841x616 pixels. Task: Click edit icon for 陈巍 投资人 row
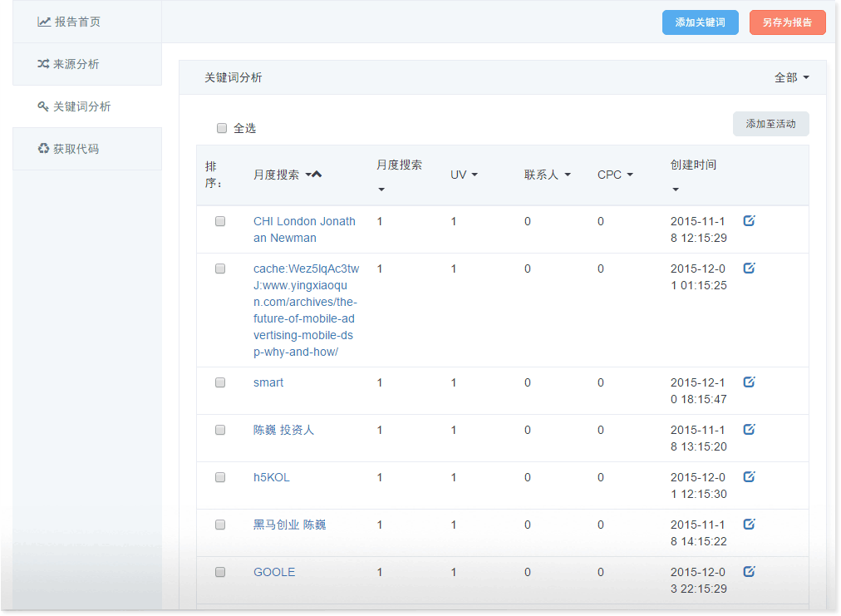tap(750, 429)
